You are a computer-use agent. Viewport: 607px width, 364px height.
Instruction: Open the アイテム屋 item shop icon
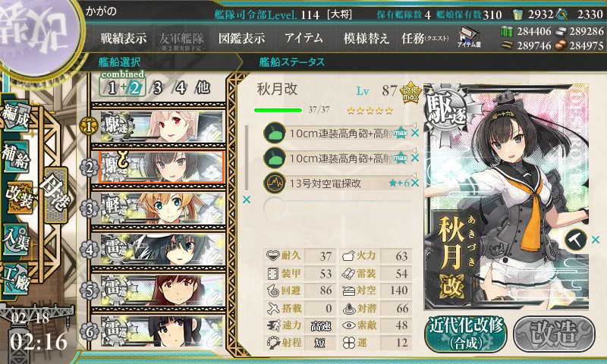(469, 37)
